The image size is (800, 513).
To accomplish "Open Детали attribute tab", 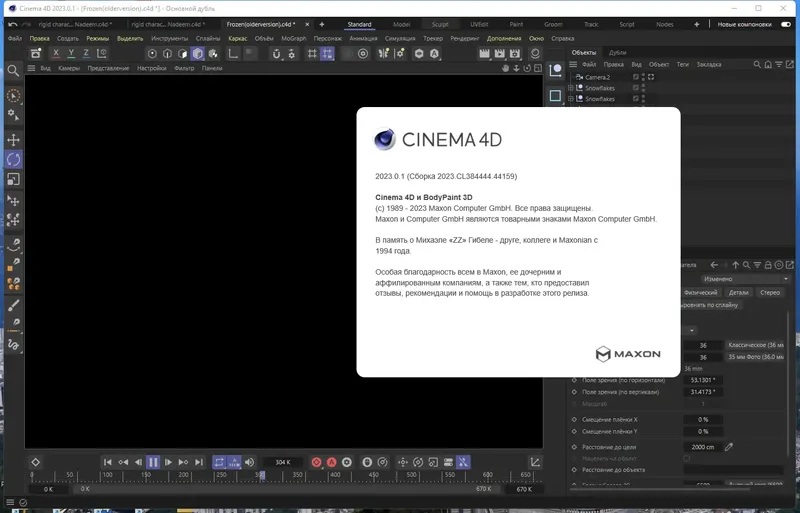I will [738, 292].
